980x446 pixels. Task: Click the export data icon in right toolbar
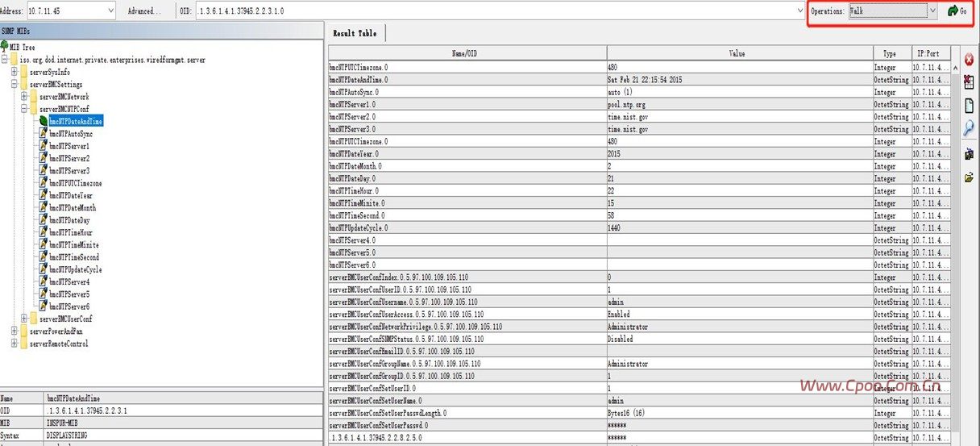(968, 153)
